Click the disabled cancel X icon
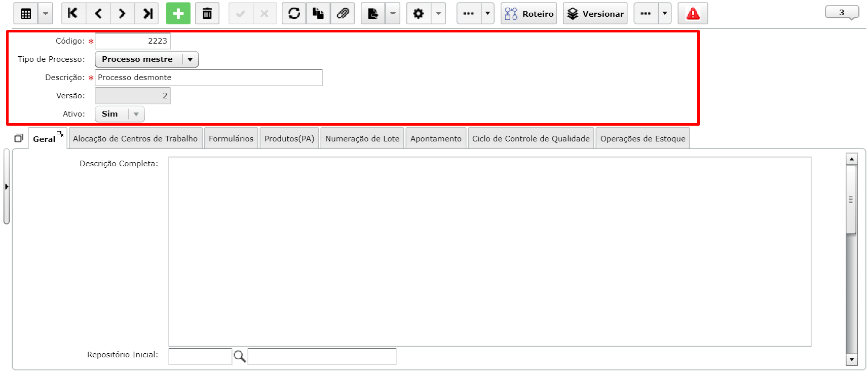This screenshot has height=372, width=868. (265, 14)
